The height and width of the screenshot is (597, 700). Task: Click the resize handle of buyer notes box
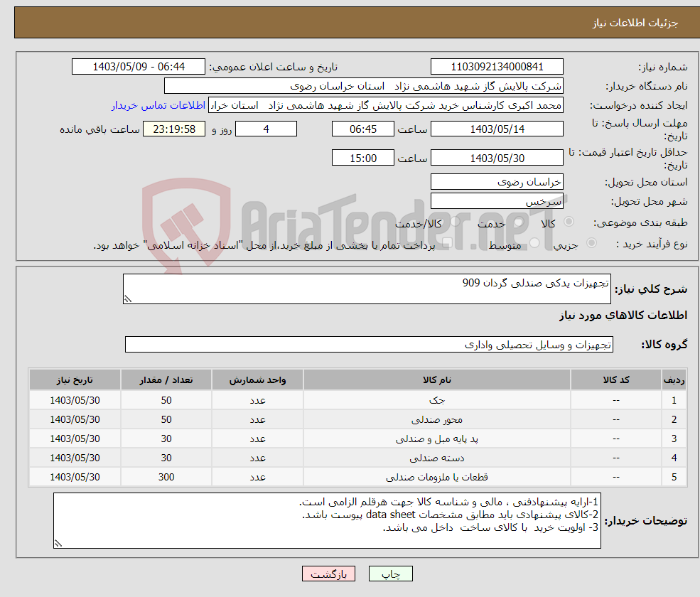coord(58,544)
